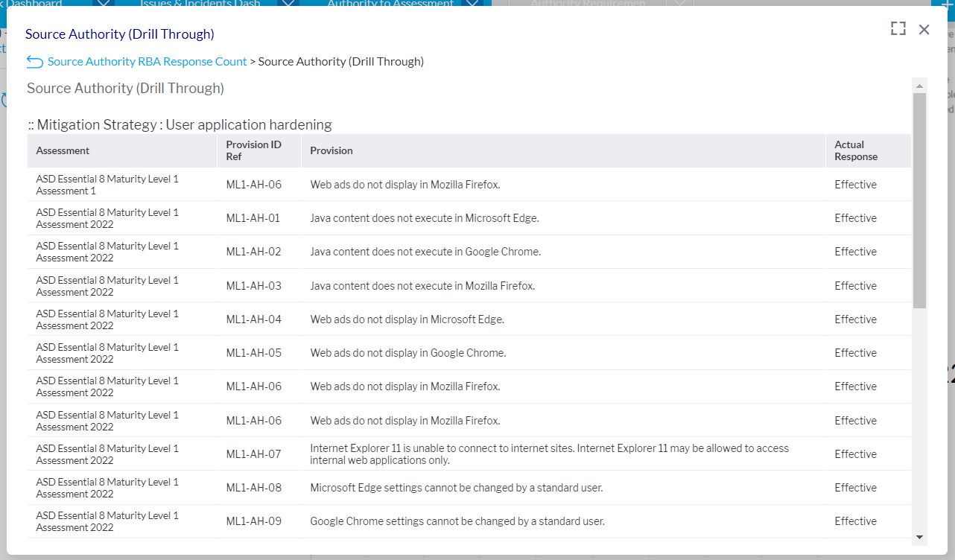Open dropdown chevron on Authority to Assessment tab
955x560 pixels.
(471, 4)
